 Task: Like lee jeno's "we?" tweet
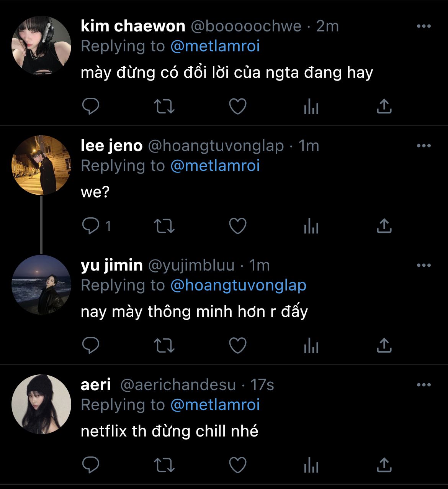pos(237,226)
